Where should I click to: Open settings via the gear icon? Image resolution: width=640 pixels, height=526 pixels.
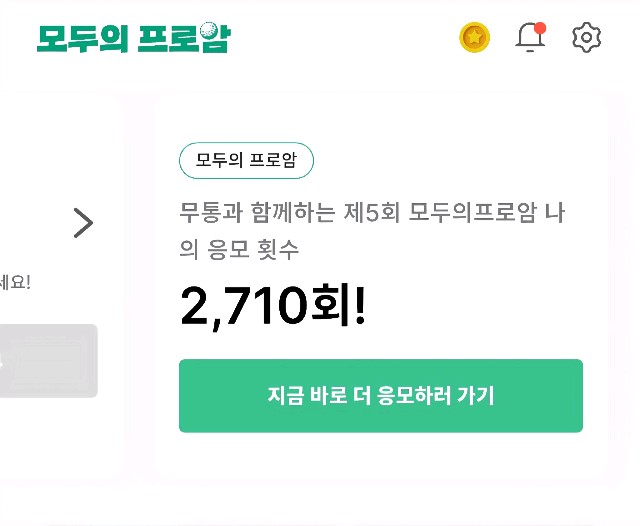point(586,38)
